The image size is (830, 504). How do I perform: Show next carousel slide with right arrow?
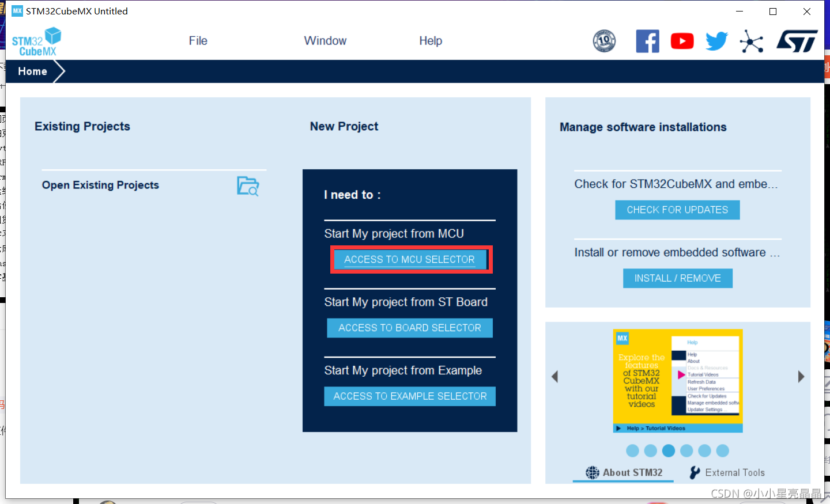(801, 377)
